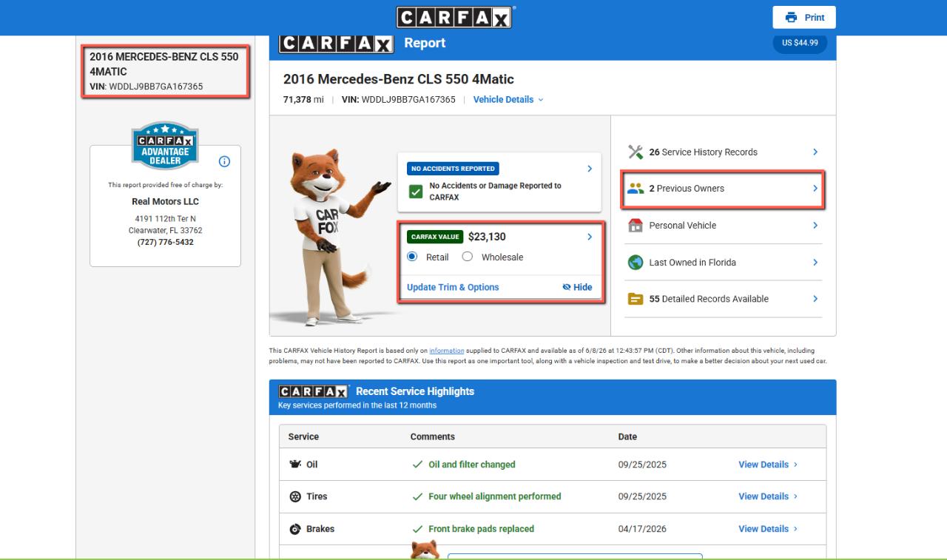Click the Brakes icon in service table
Viewport: 947px width, 560px height.
[x=294, y=529]
